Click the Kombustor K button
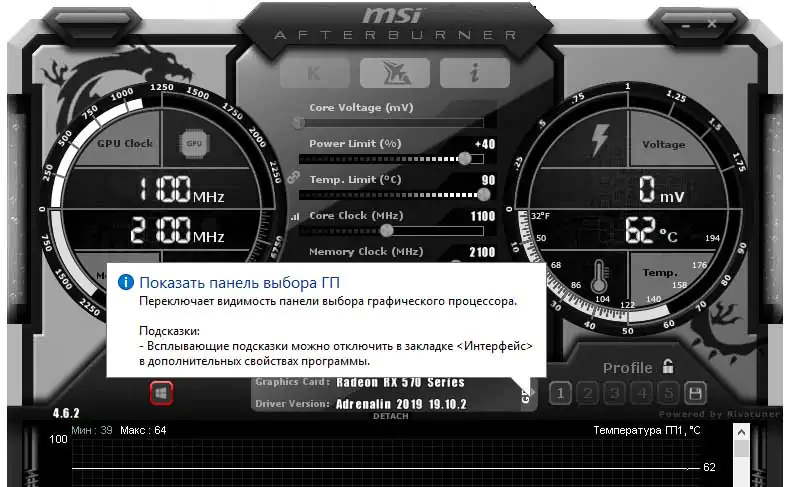Screen dimensions: 786x487 (x=312, y=71)
